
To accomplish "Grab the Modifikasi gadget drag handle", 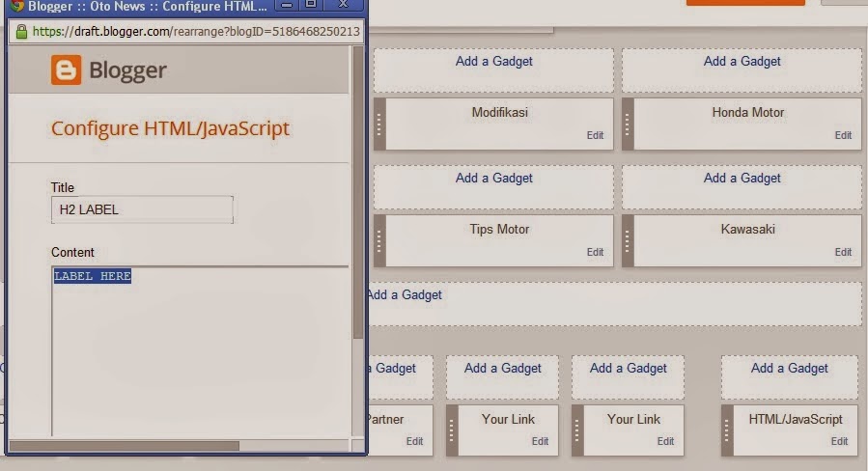I will coord(379,124).
